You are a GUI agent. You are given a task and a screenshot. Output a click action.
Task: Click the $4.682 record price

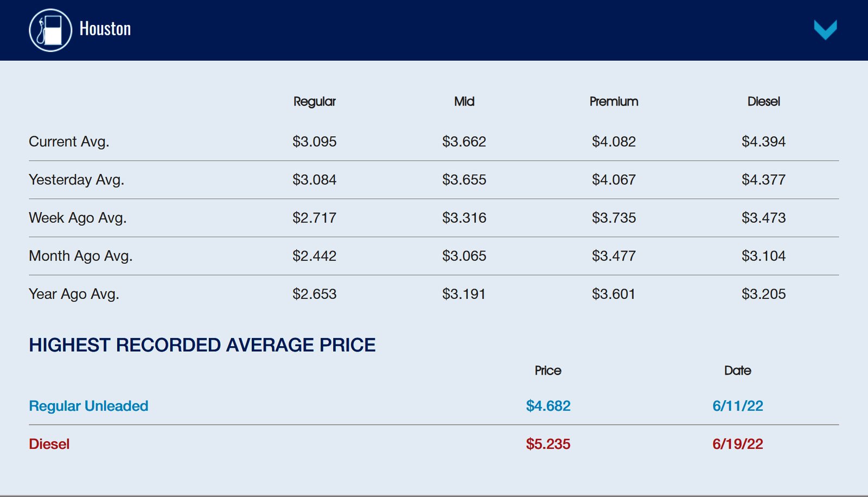[x=548, y=406]
